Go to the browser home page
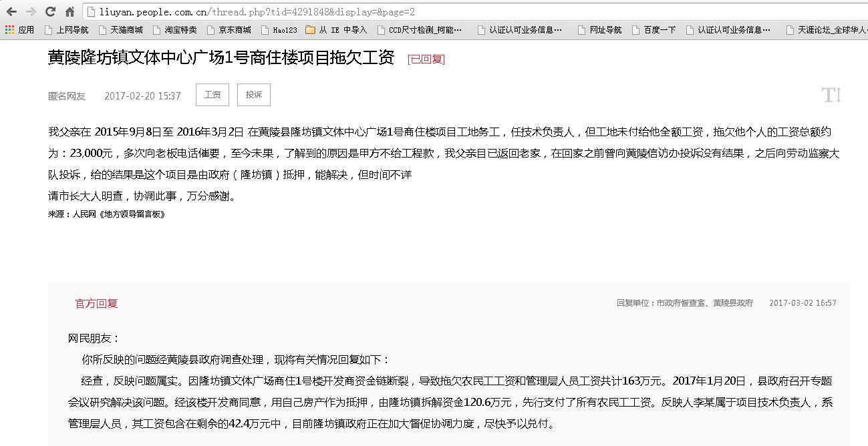Viewport: 868px width, 446px height. click(69, 12)
